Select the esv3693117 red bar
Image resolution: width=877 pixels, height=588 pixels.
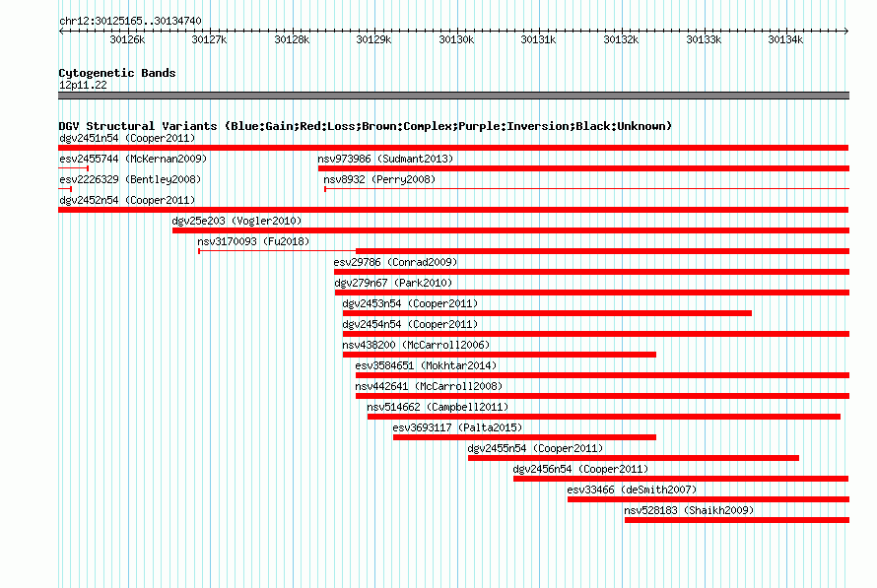point(524,437)
